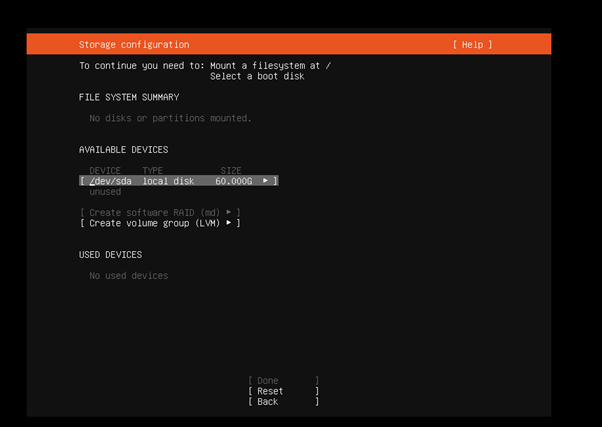Click the 60.000G size value
This screenshot has height=427, width=602.
click(x=233, y=181)
